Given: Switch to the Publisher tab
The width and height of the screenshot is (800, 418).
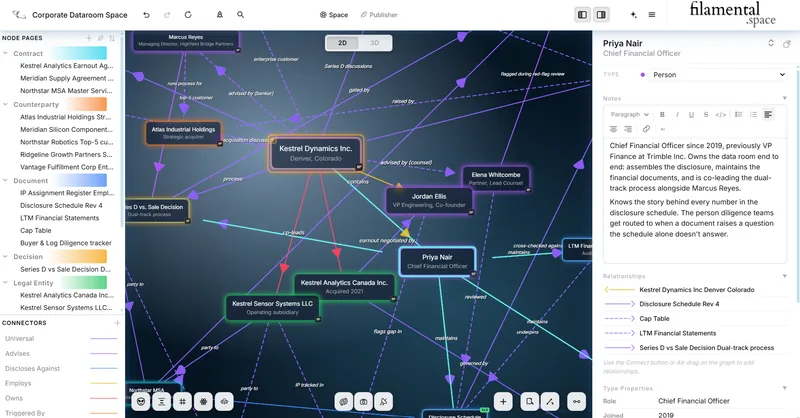Looking at the screenshot, I should 379,15.
